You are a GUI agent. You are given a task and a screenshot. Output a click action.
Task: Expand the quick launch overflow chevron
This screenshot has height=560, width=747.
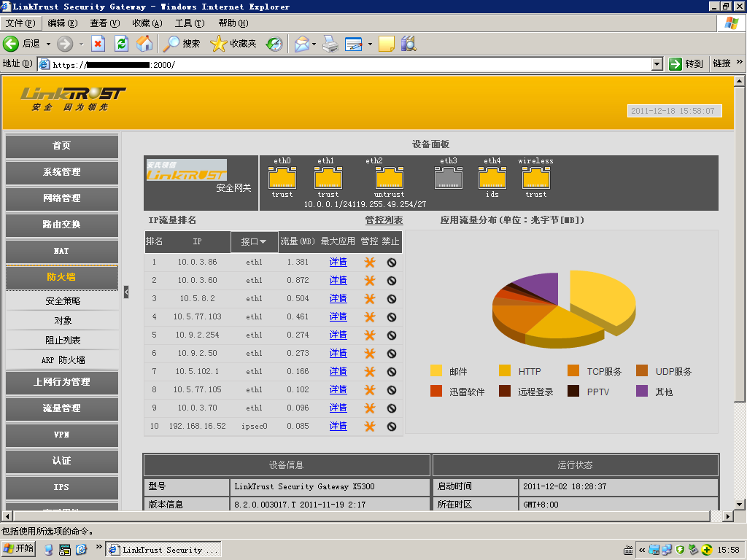[98, 547]
